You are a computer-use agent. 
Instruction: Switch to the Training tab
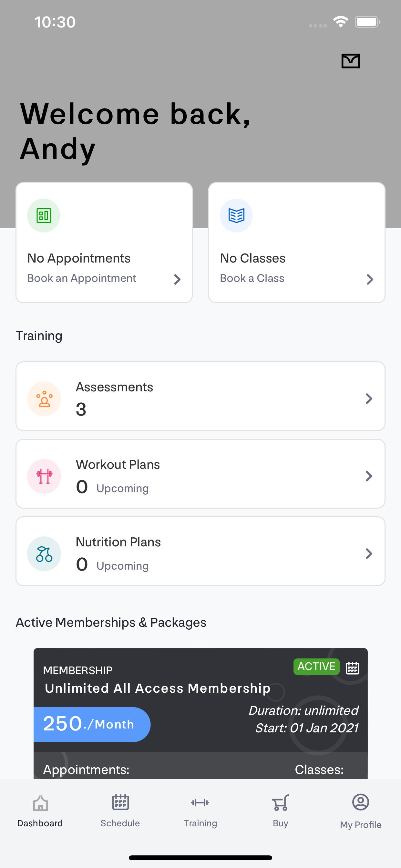pos(200,811)
